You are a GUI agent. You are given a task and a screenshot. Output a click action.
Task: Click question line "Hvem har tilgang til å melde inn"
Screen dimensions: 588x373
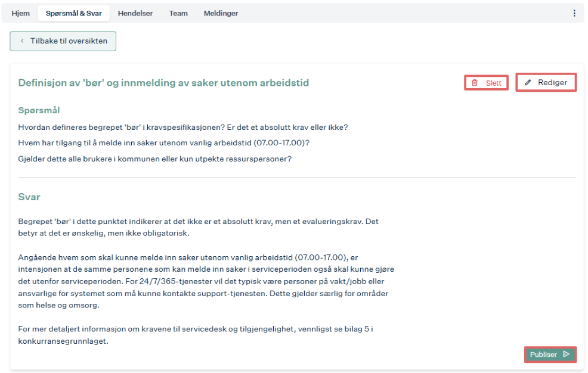click(x=164, y=142)
